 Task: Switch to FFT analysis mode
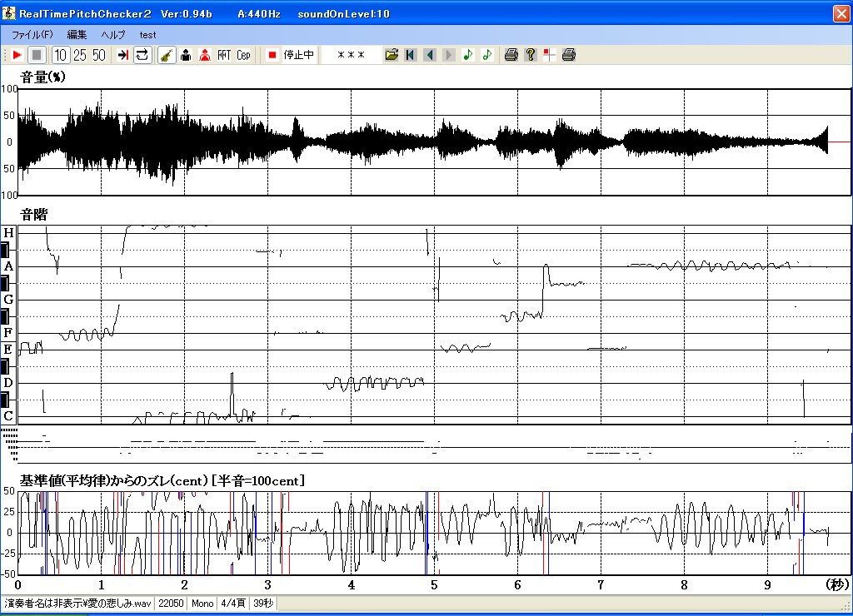click(224, 55)
